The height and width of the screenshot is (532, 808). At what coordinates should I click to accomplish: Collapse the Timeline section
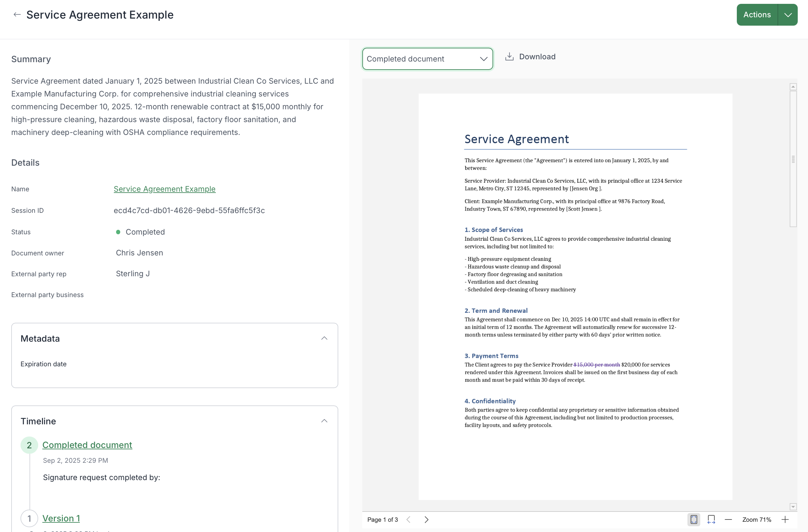tap(324, 421)
